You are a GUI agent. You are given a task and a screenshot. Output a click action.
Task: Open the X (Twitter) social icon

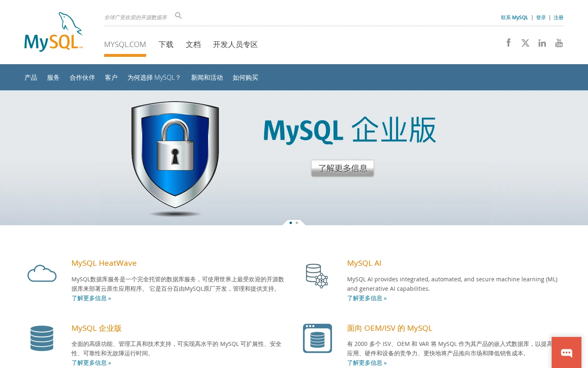(526, 43)
